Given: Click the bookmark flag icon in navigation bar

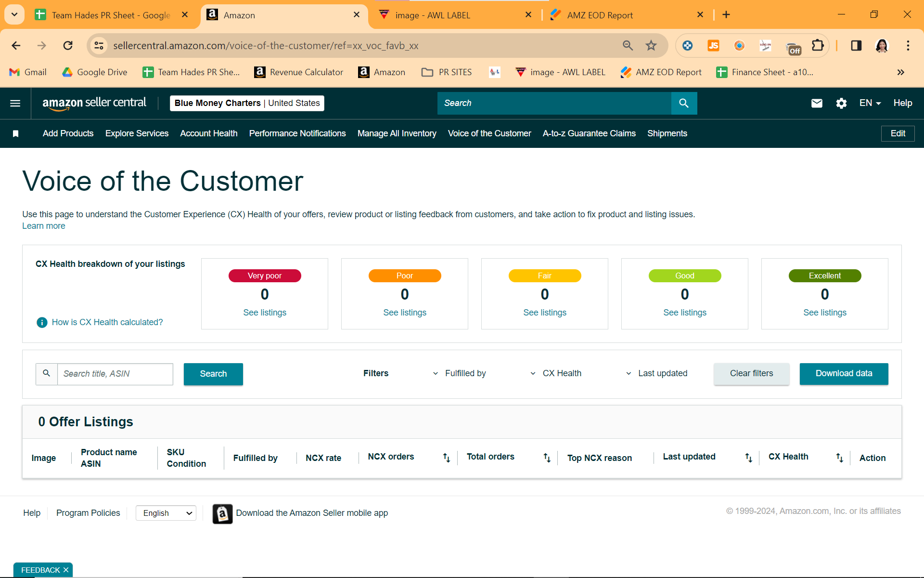Looking at the screenshot, I should 15,133.
